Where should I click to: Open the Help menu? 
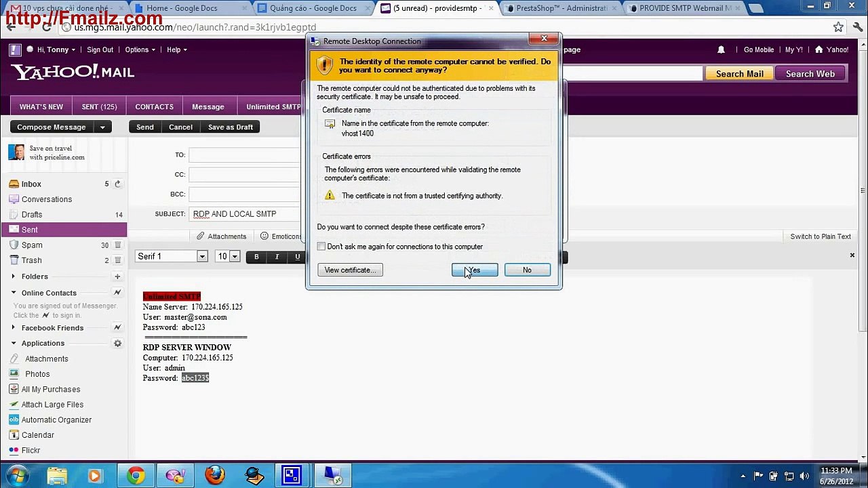pos(177,49)
